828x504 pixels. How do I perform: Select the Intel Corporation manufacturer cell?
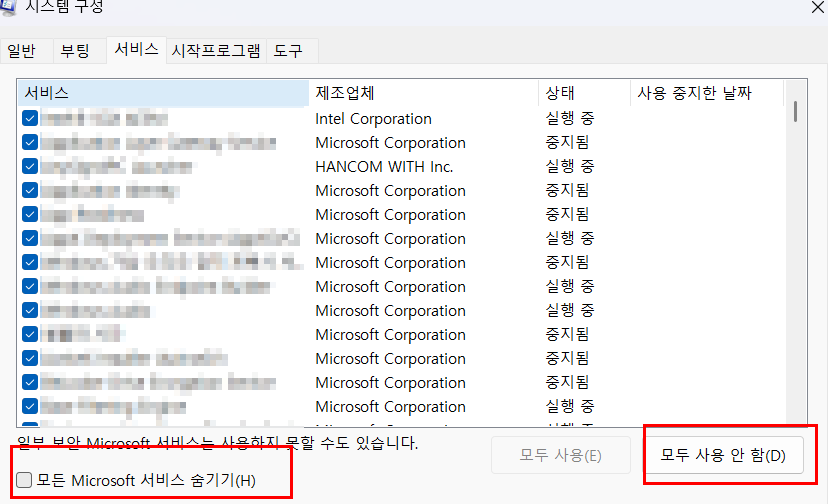[x=373, y=119]
